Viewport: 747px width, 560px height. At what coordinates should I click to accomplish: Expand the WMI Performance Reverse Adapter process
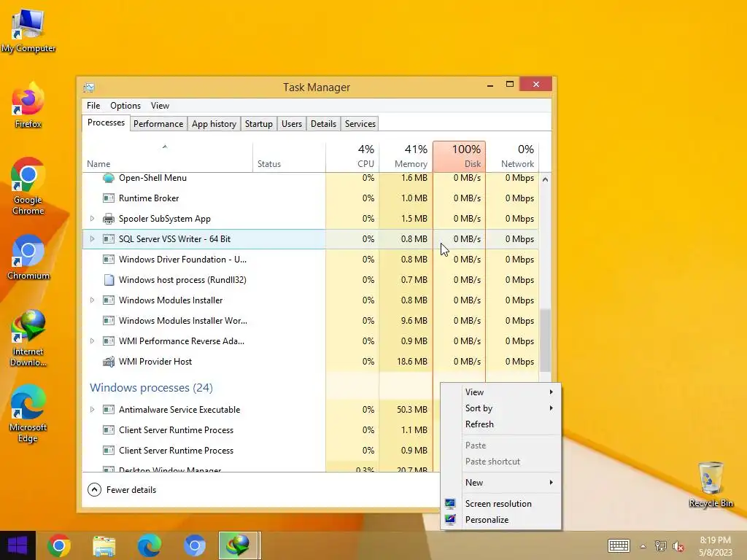coord(92,341)
